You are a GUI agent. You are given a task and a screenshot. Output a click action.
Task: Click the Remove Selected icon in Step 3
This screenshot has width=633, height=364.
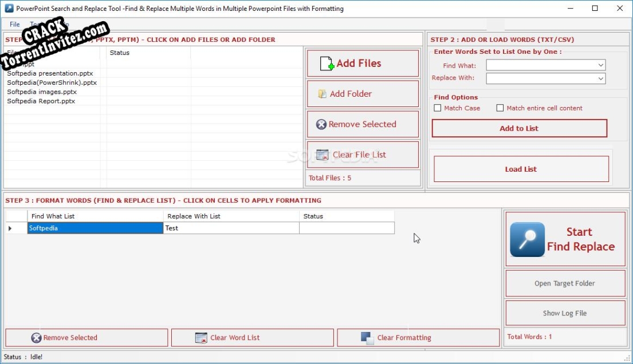tap(37, 338)
